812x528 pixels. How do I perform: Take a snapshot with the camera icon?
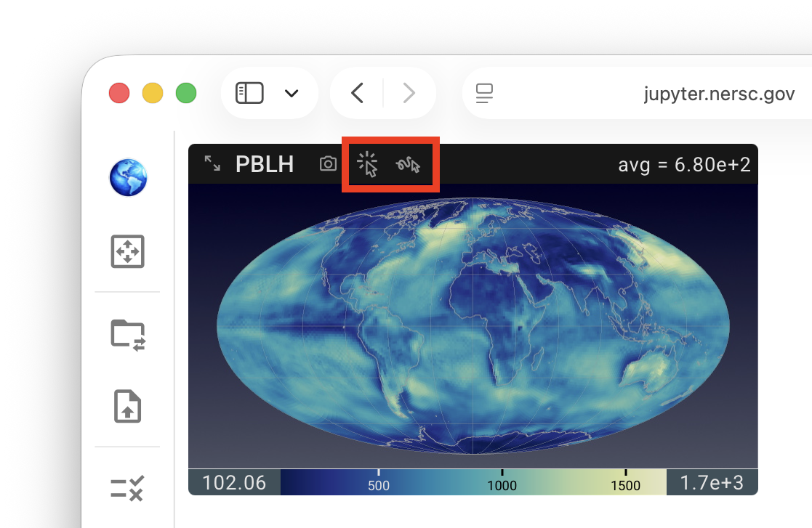[328, 164]
